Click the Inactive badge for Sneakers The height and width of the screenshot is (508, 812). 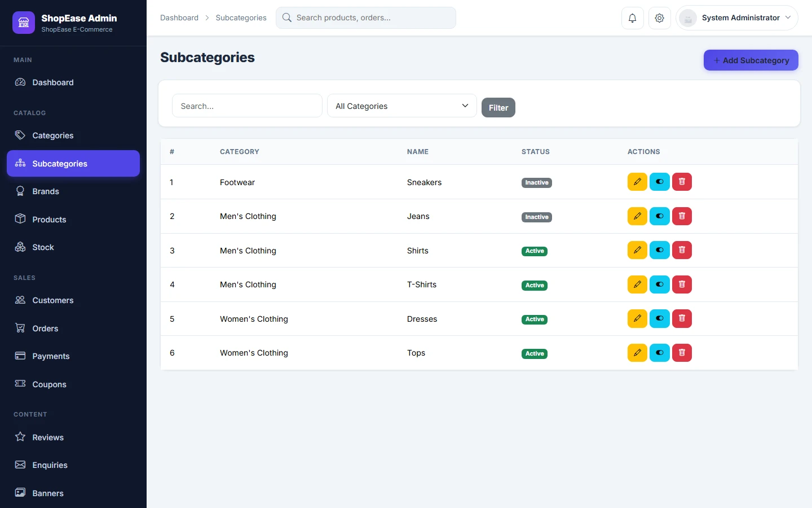pos(537,183)
